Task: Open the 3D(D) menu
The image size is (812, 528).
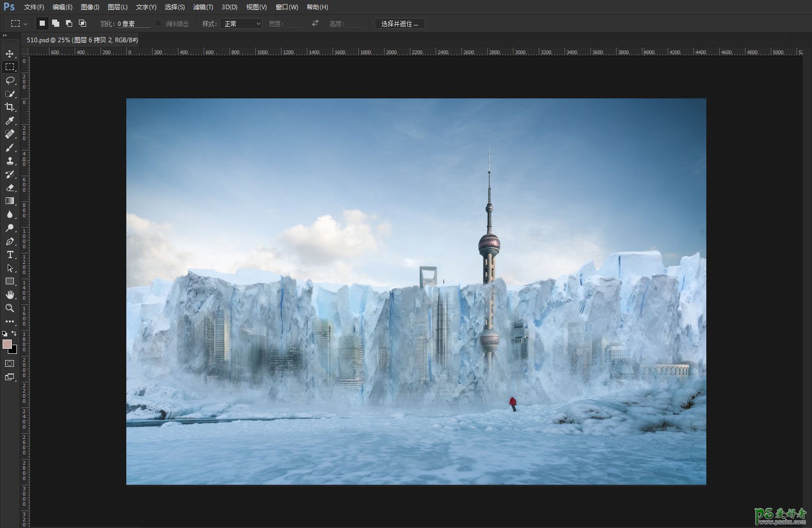Action: point(229,7)
